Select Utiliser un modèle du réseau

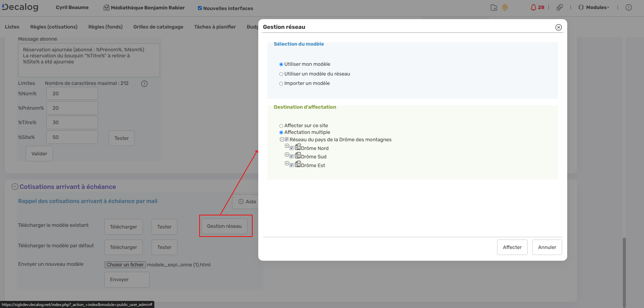pyautogui.click(x=281, y=74)
